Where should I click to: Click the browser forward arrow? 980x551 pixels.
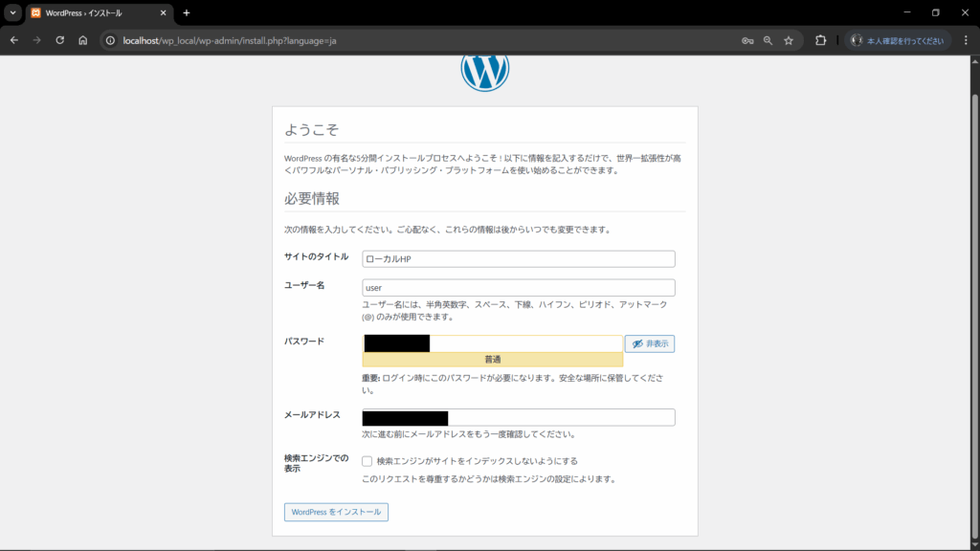coord(37,40)
